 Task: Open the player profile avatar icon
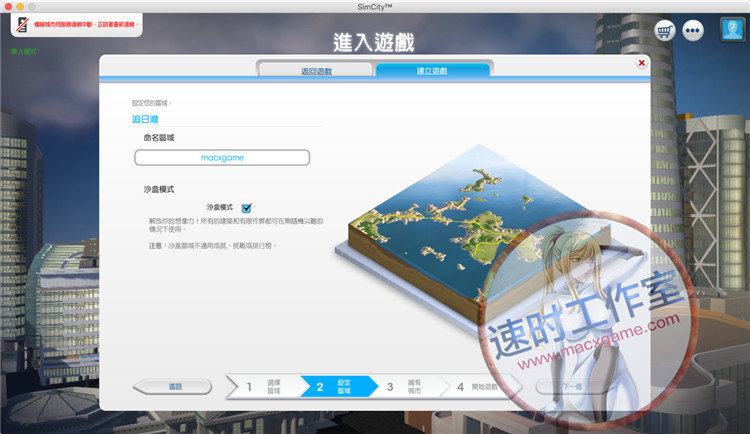point(732,30)
